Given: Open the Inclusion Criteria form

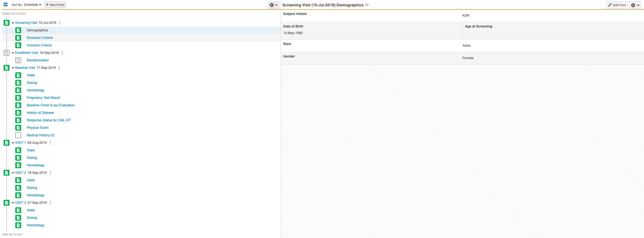Looking at the screenshot, I should [39, 45].
